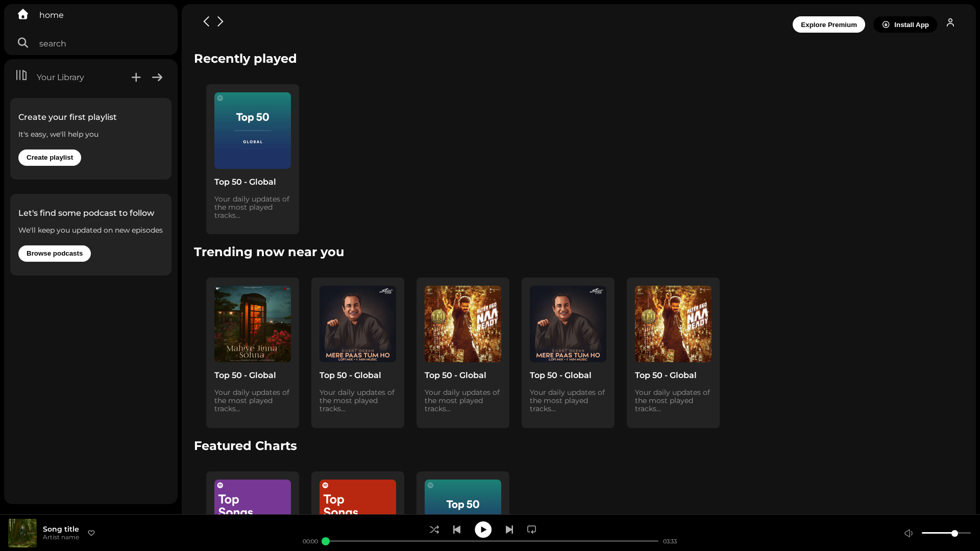This screenshot has width=980, height=551.
Task: Skip to the previous track
Action: point(457,530)
